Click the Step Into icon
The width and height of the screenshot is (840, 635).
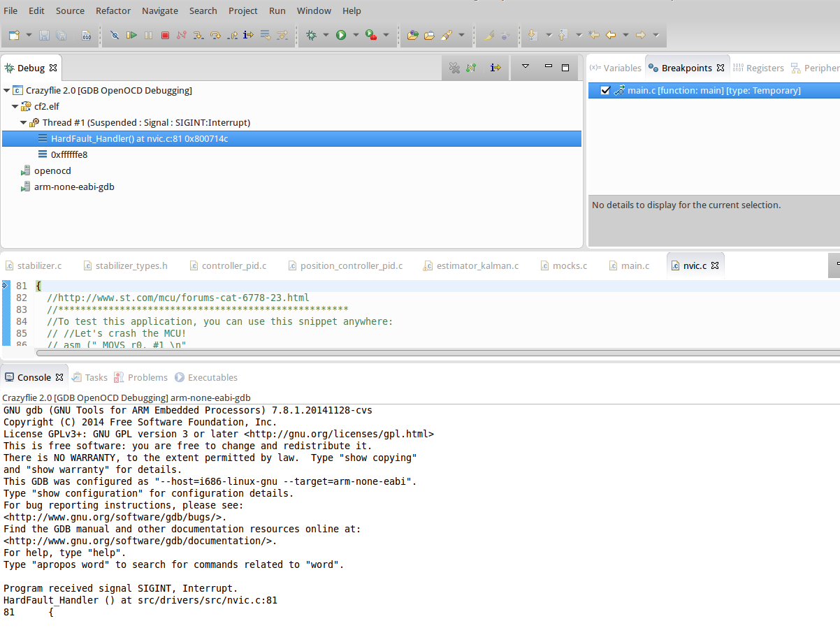click(198, 35)
